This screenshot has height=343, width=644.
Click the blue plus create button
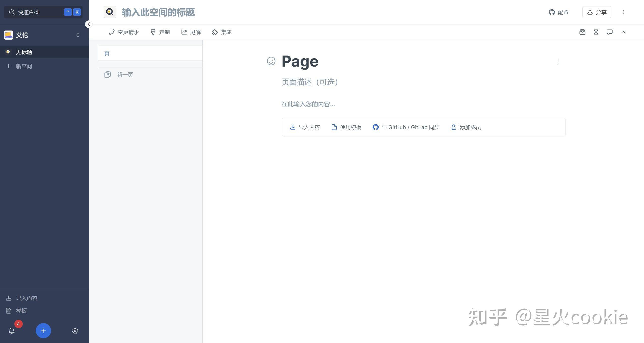43,331
